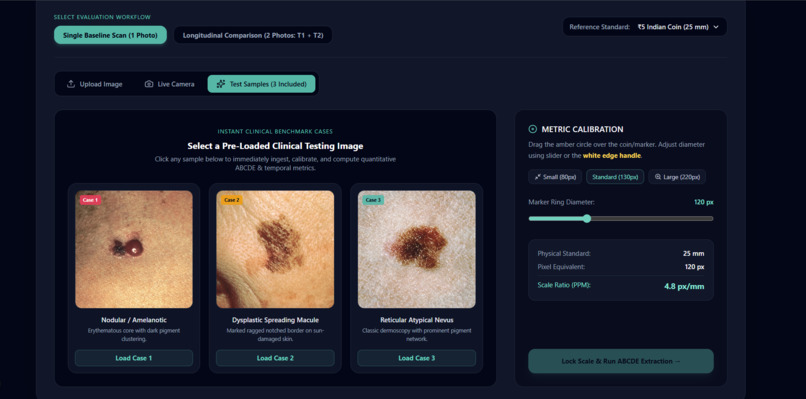Click the Reticular Atypical Nevus thumbnail
Viewport: 806px width, 399px height.
(416, 249)
